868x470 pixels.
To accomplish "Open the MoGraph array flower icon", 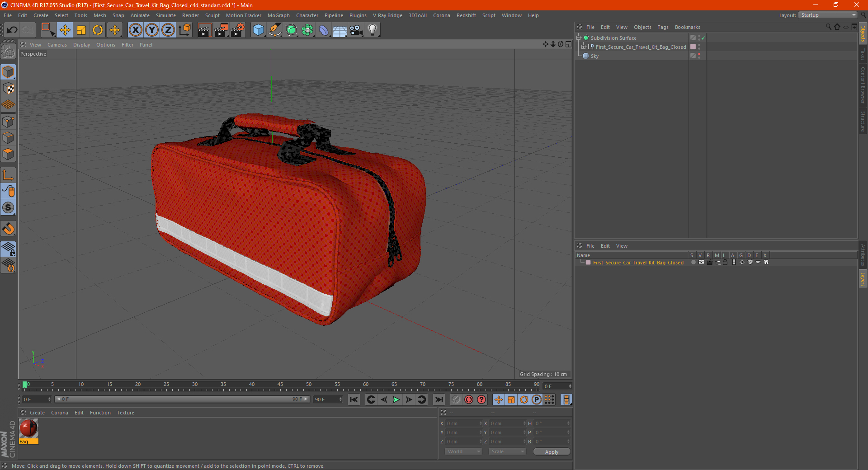I will pyautogui.click(x=308, y=30).
